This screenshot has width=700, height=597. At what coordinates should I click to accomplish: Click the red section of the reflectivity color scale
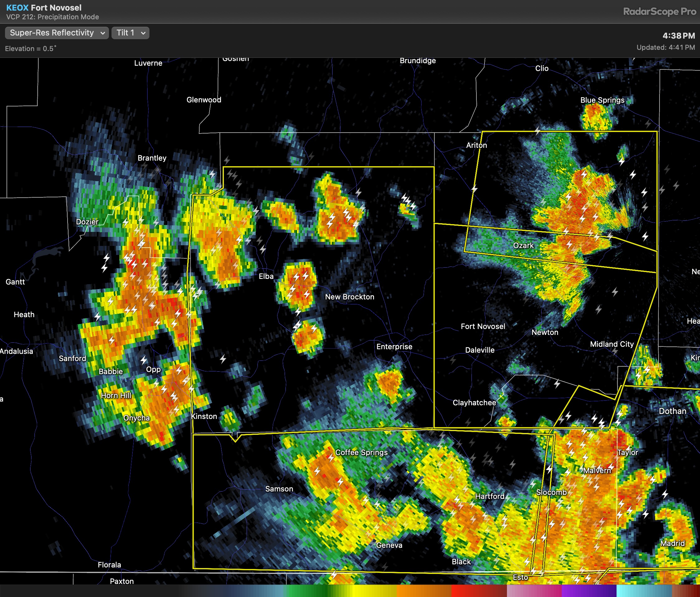479,591
